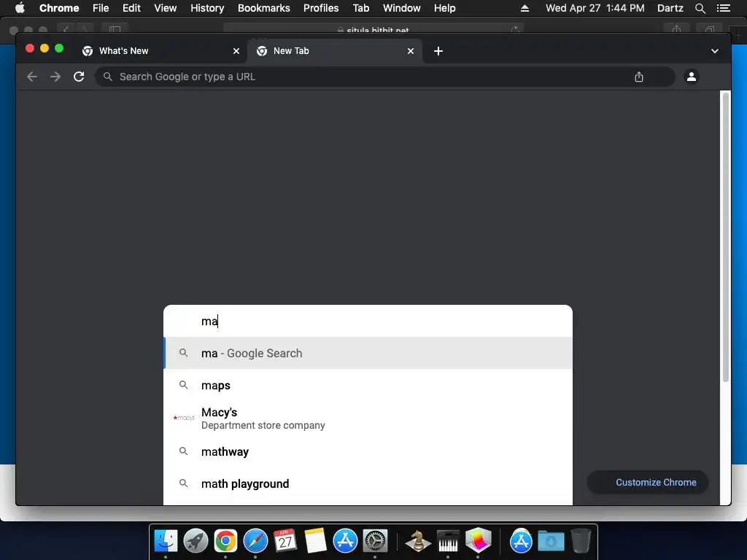Open the File menu

coord(101,8)
